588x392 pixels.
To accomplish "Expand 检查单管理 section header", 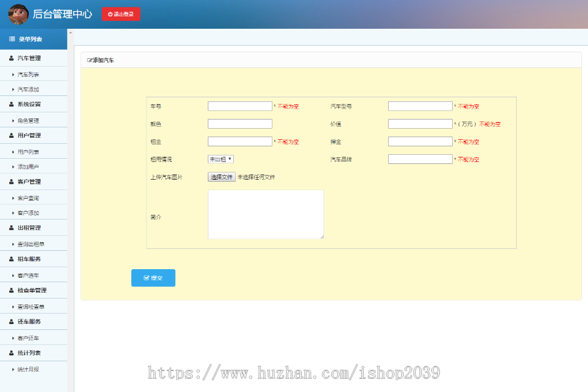I will [x=33, y=290].
